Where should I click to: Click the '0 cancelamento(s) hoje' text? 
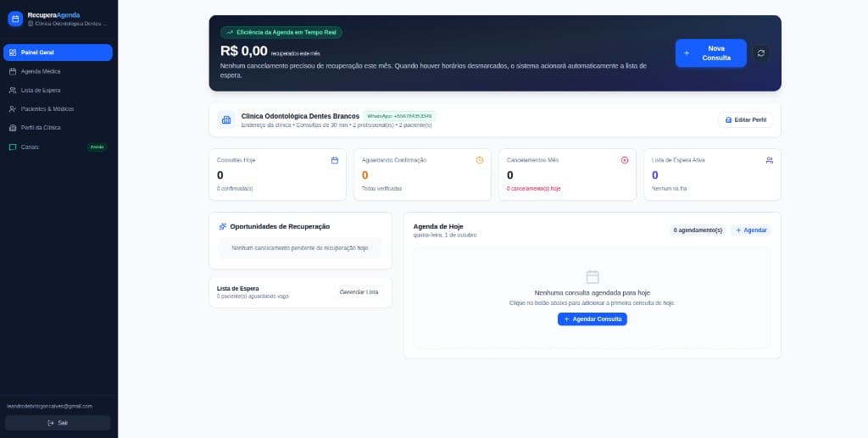tap(534, 189)
